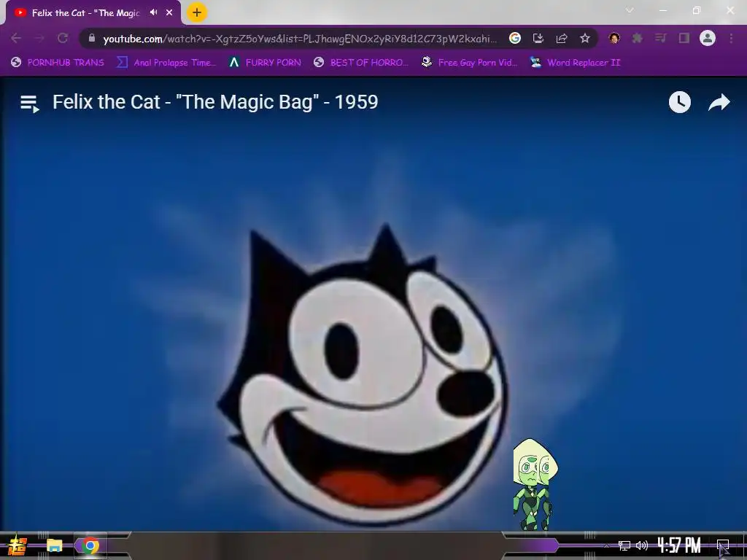This screenshot has width=747, height=560.
Task: Open the notification center icon
Action: pyautogui.click(x=723, y=545)
